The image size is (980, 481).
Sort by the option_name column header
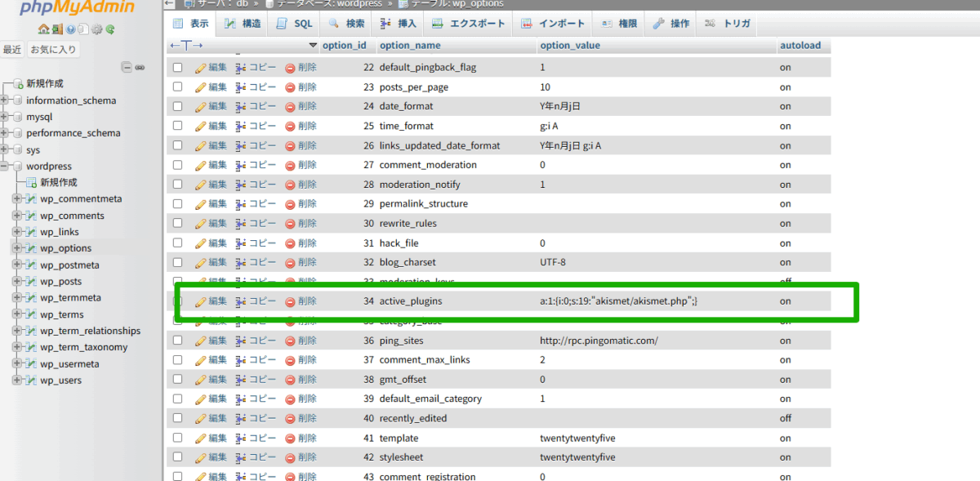coord(410,46)
